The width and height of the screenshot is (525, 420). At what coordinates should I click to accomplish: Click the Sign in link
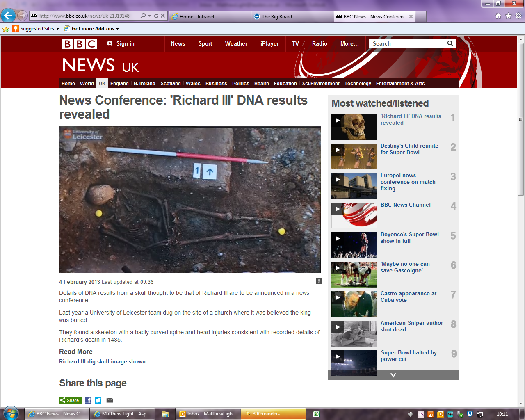pos(121,44)
